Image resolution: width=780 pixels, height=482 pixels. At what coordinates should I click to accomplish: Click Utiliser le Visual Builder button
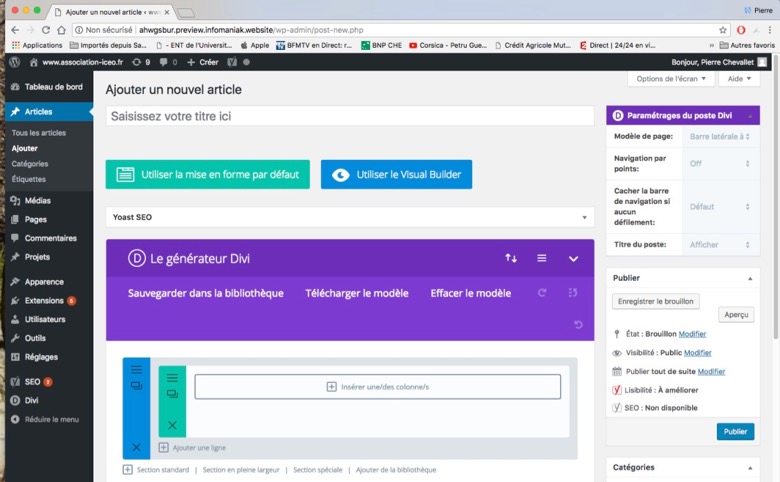click(x=396, y=175)
